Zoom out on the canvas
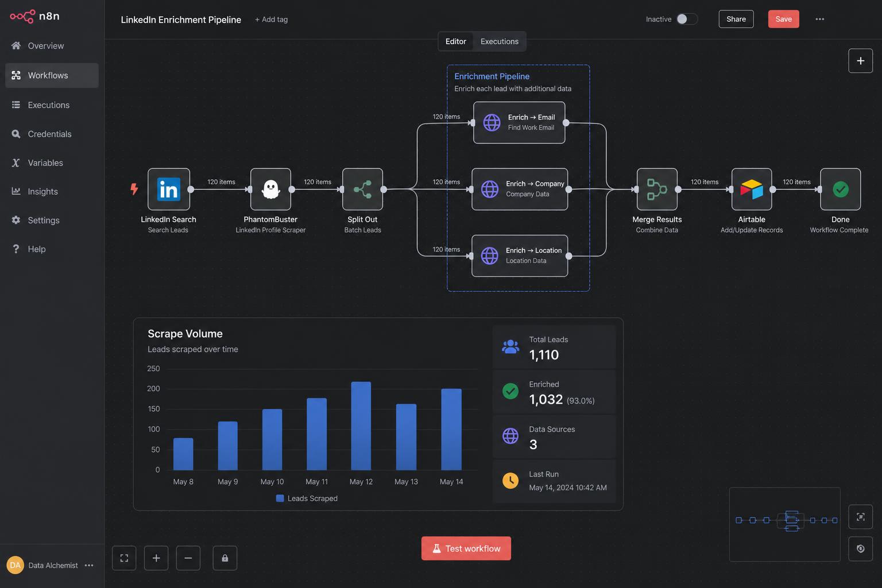The image size is (882, 588). coord(188,558)
